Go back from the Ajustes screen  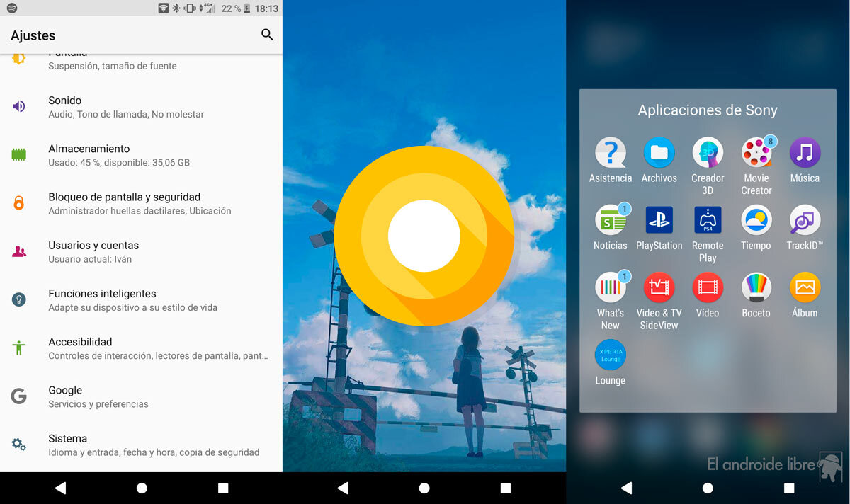coord(60,488)
